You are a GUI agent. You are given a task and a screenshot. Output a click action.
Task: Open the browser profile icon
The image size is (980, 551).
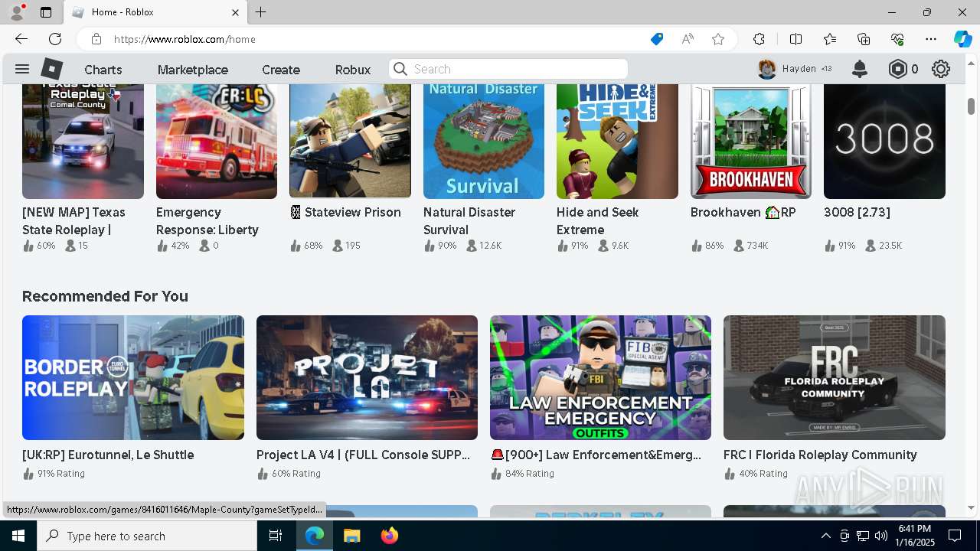coord(17,12)
